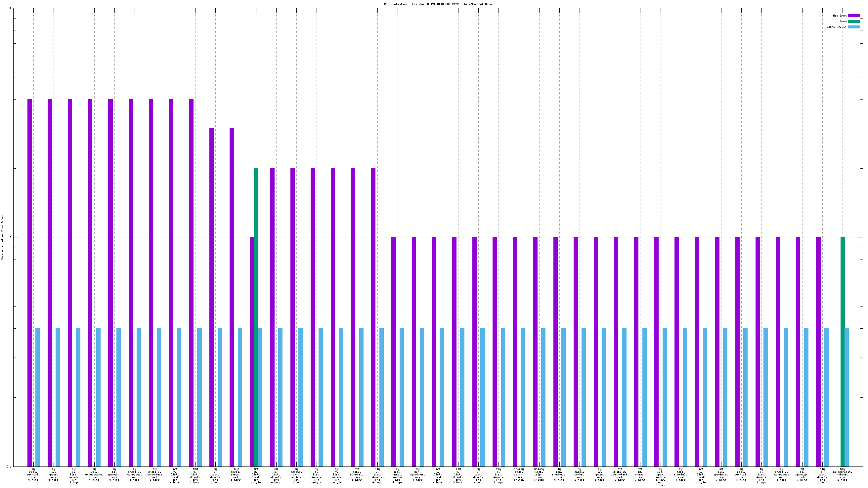Click the '6@ spam.dnsbl.sorbs.net 7 hops' axis label
Image resolution: width=868 pixels, height=488 pixels.
click(x=397, y=475)
